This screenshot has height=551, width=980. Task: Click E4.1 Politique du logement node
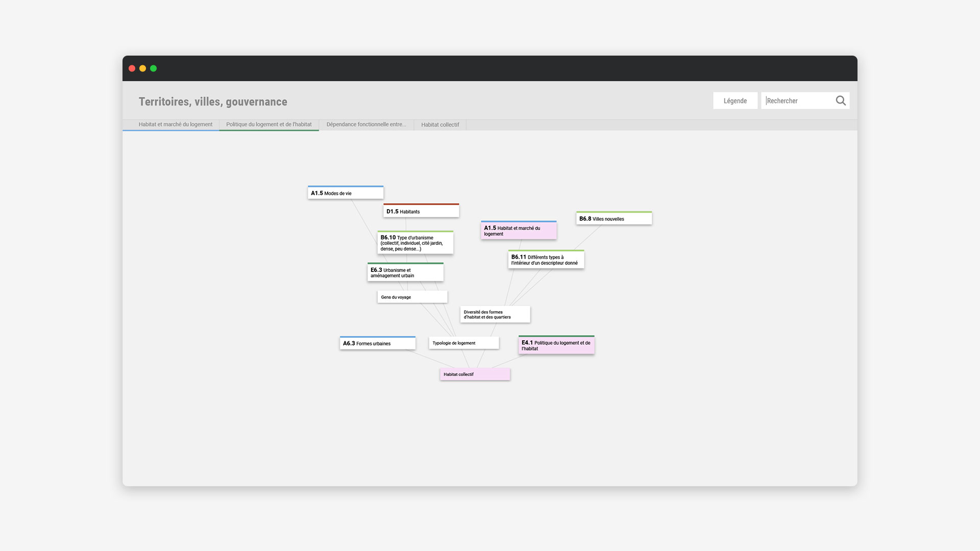coord(556,345)
